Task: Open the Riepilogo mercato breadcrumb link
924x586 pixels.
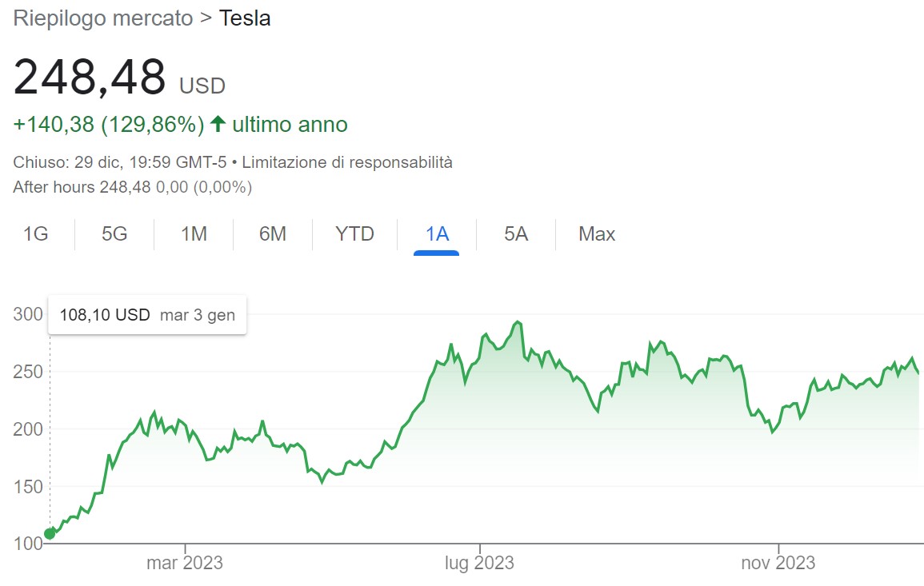Action: (103, 18)
